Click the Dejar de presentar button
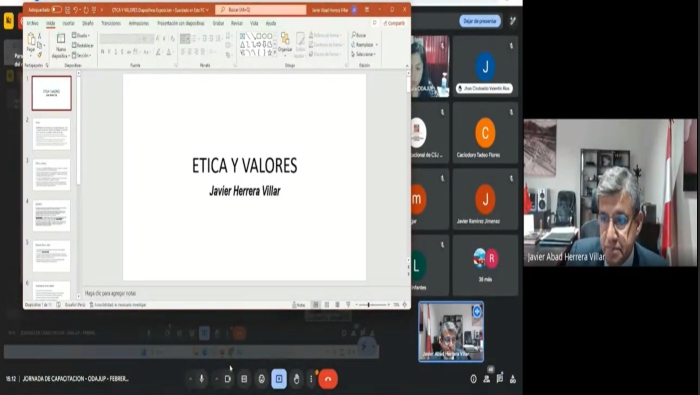This screenshot has width=700, height=395. click(480, 21)
